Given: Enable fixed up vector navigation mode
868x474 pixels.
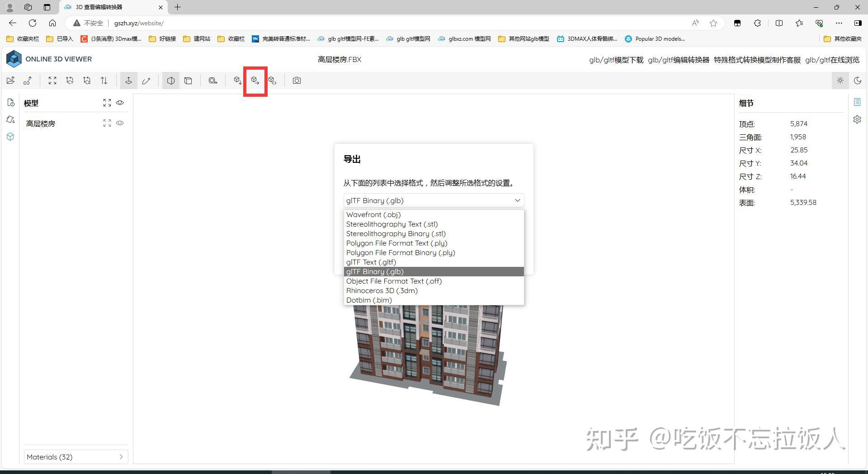Looking at the screenshot, I should (x=129, y=81).
